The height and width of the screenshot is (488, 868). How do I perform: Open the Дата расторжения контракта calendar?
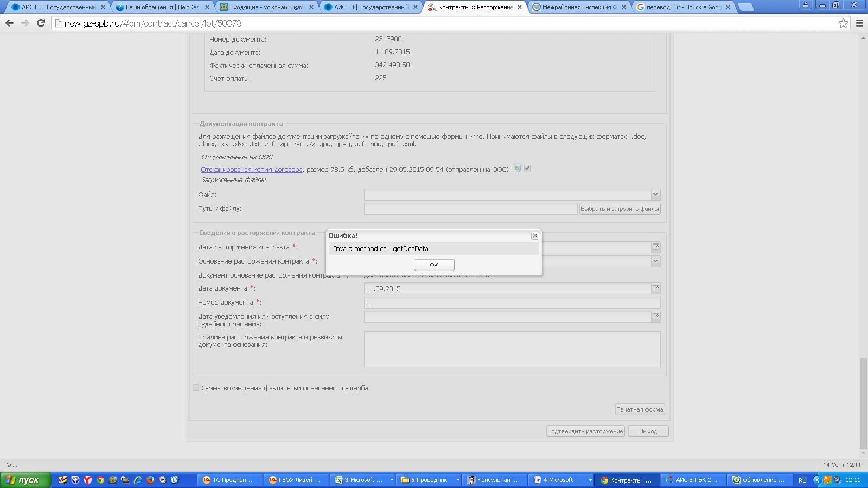(x=656, y=247)
